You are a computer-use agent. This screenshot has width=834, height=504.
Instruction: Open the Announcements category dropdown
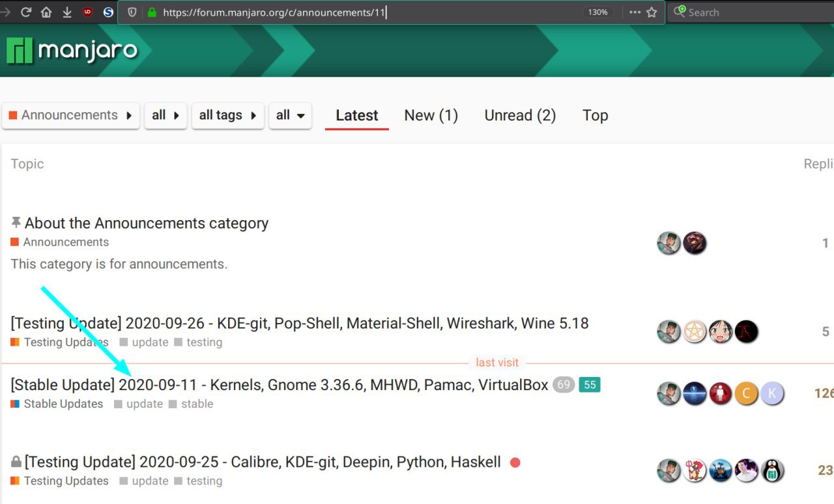click(x=70, y=115)
